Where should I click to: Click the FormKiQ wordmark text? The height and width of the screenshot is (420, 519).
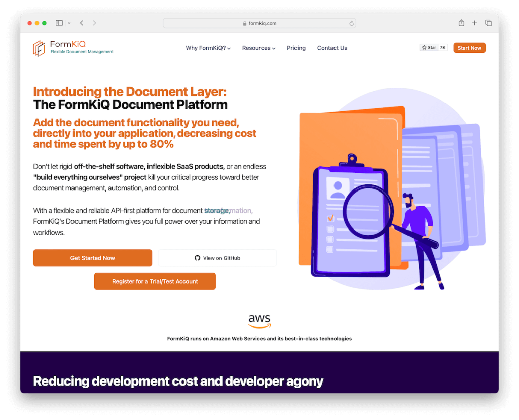[x=67, y=44]
